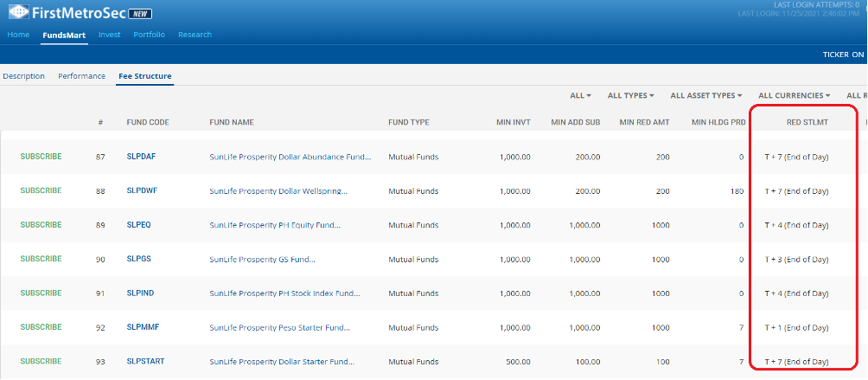Click T + 3 (End of Day) for SLPGS

pyautogui.click(x=796, y=259)
